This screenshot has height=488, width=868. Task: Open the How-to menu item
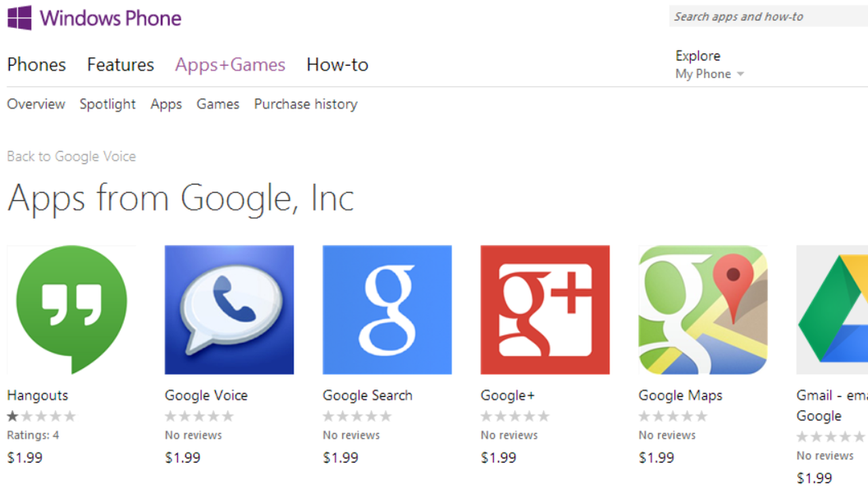coord(337,64)
